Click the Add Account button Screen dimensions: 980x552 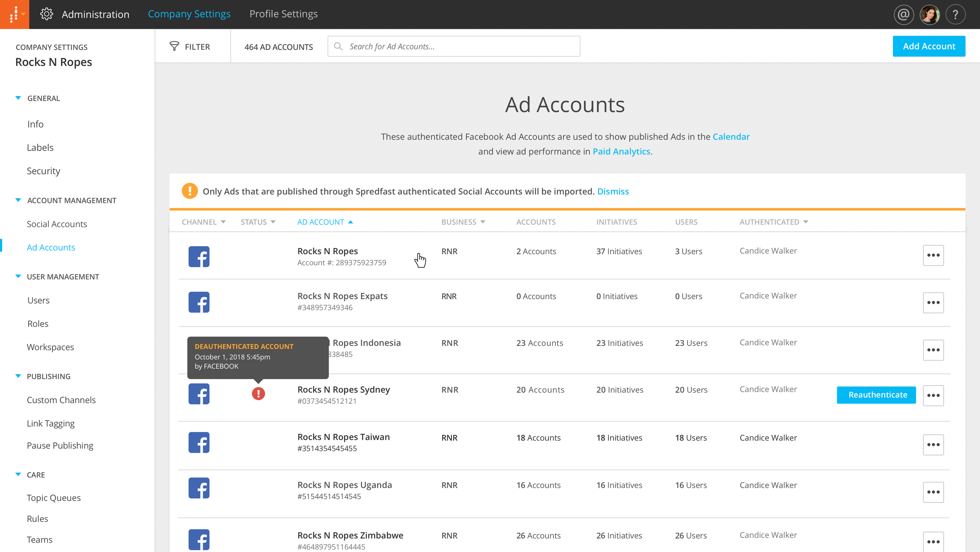point(929,46)
